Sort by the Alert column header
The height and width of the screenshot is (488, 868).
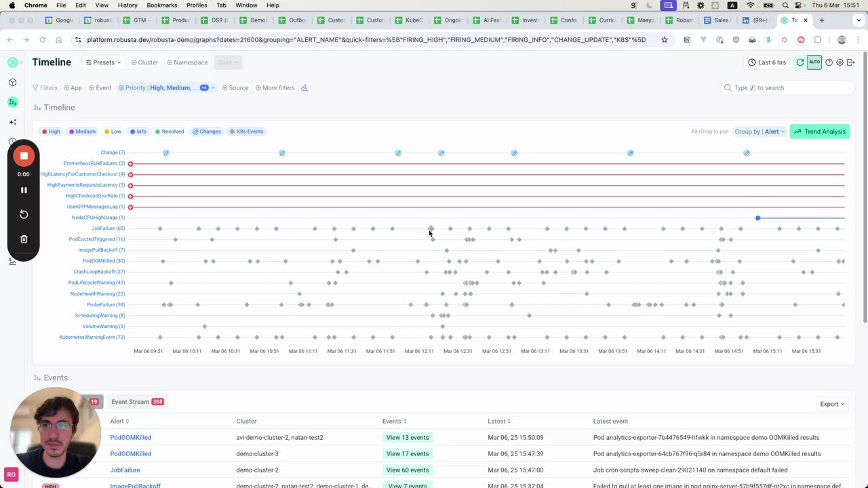(119, 421)
